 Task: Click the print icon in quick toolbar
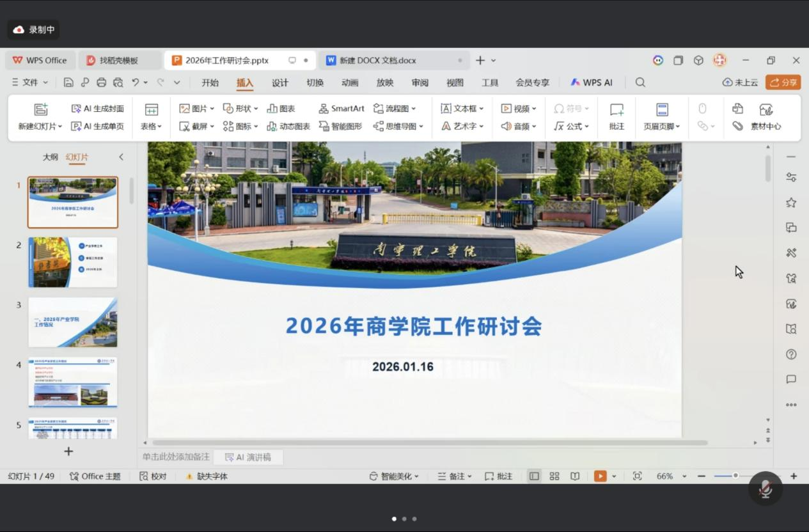pyautogui.click(x=101, y=82)
